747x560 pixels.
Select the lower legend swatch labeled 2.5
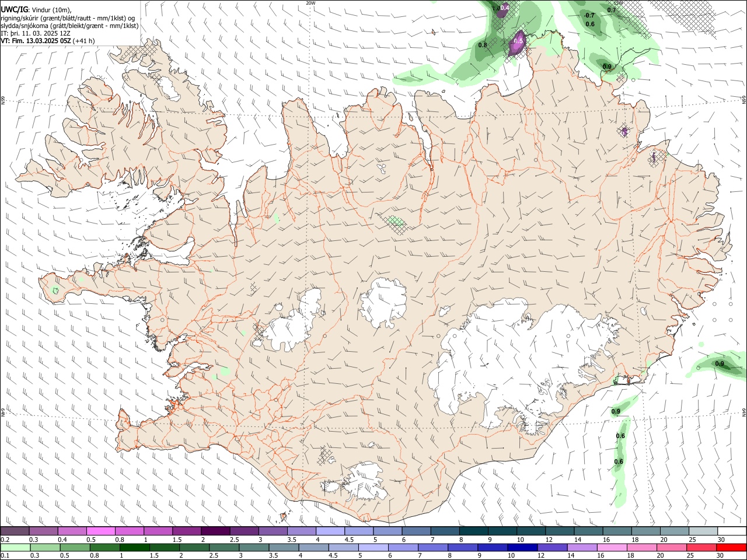click(224, 548)
